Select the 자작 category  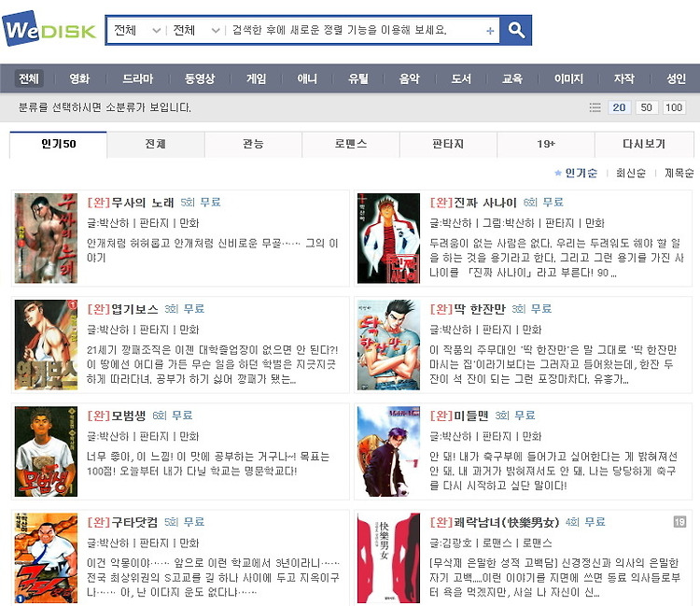pyautogui.click(x=624, y=78)
